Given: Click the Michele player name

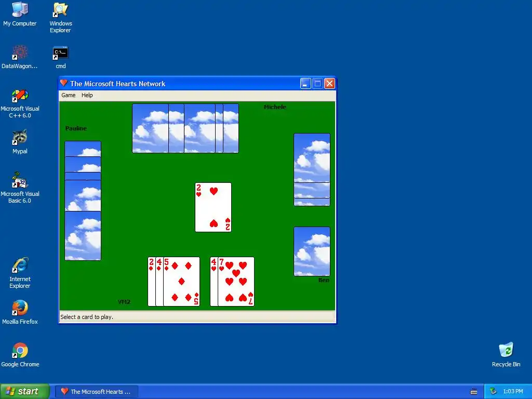Looking at the screenshot, I should tap(275, 107).
